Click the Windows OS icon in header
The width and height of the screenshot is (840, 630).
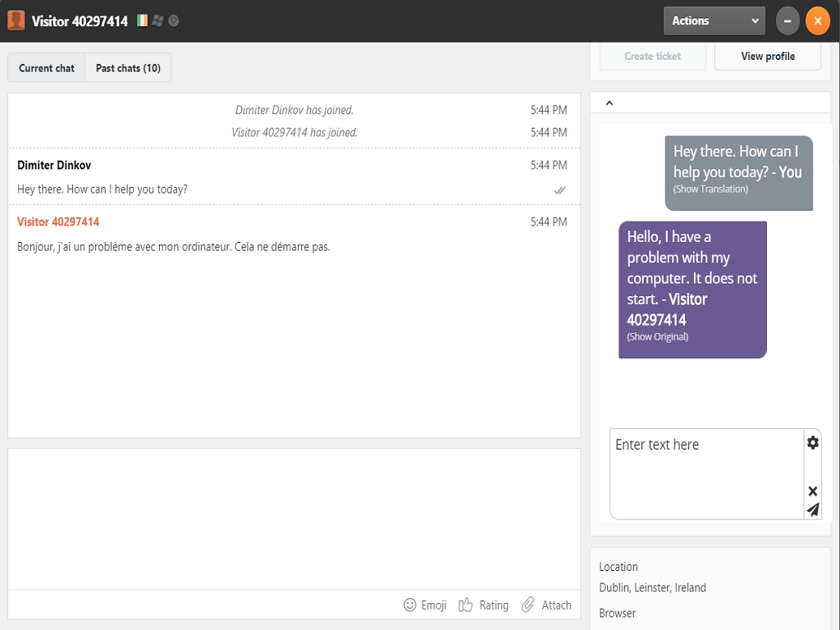(x=157, y=21)
